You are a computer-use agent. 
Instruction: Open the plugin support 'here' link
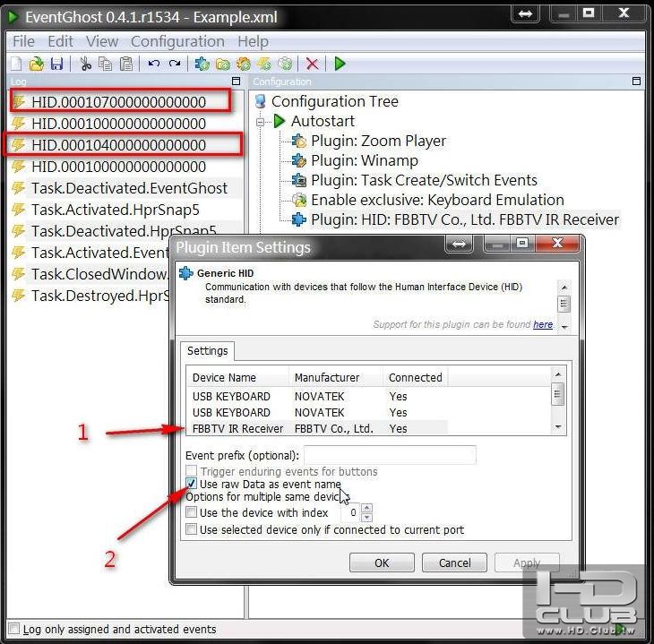[543, 324]
